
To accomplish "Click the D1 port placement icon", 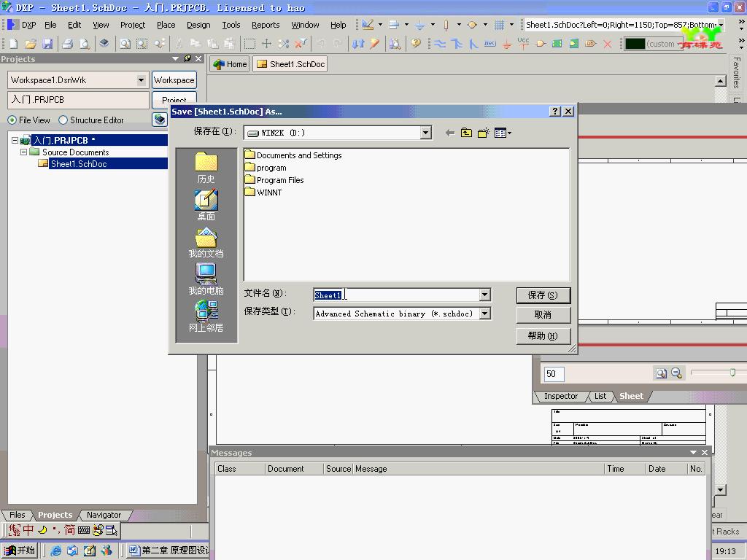I will coord(591,44).
